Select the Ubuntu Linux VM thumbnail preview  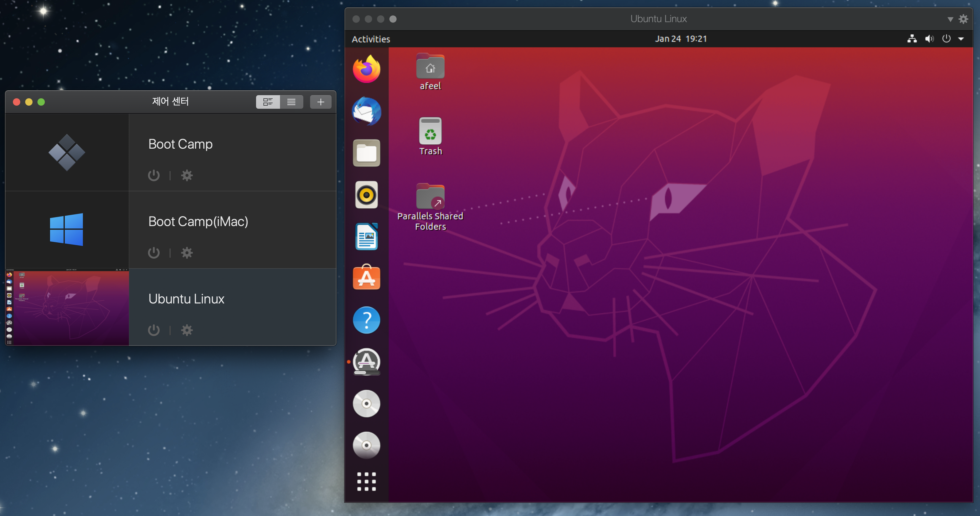pos(67,307)
